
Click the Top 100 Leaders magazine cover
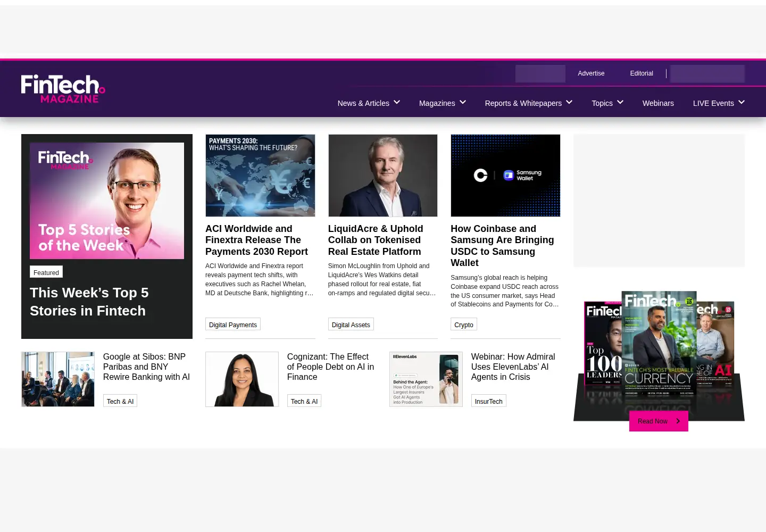pos(603,345)
